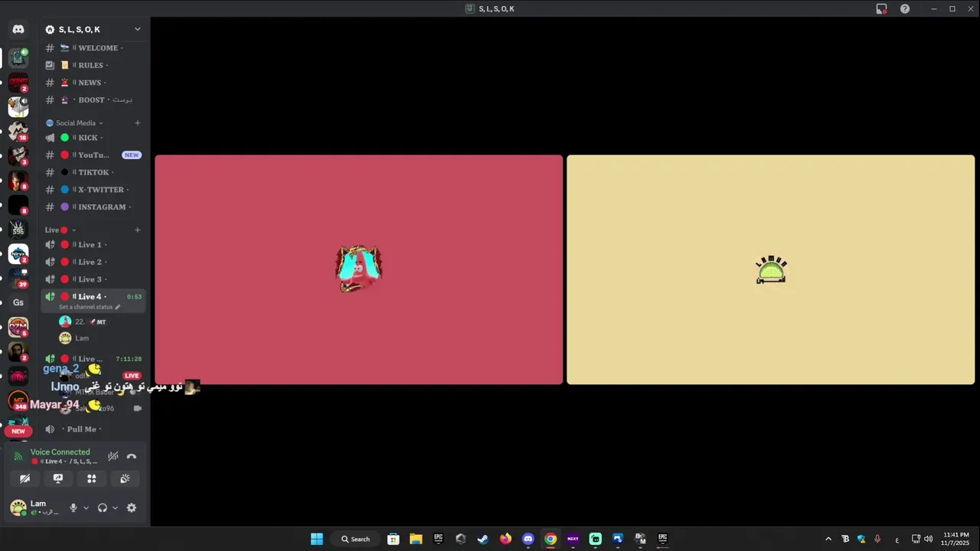Open the inbox icon in title bar
The width and height of the screenshot is (980, 551).
[x=881, y=8]
